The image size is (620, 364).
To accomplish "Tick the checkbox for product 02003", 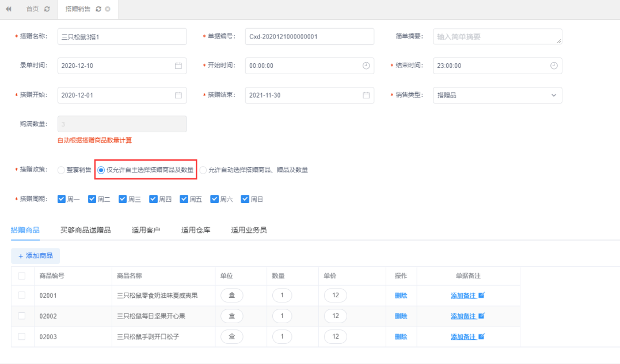I will coord(22,336).
